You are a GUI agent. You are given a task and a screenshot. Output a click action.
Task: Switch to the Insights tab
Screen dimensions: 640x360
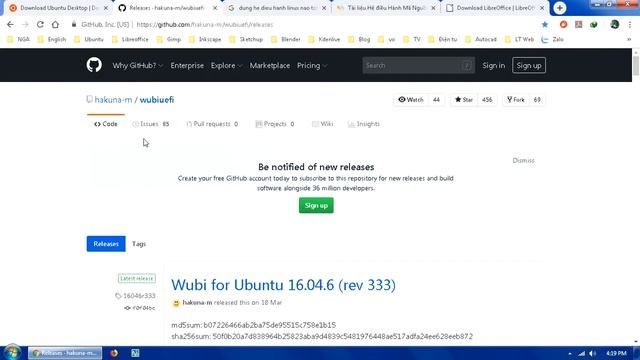tap(364, 124)
